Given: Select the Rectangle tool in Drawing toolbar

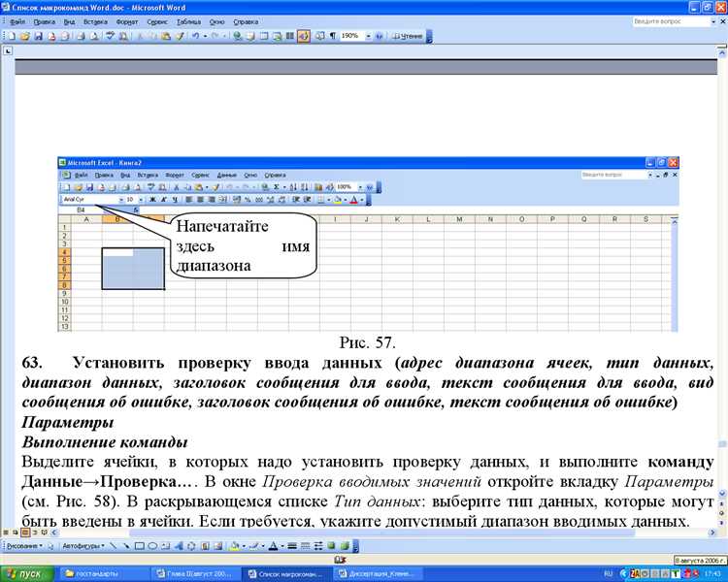Looking at the screenshot, I should coord(139,546).
